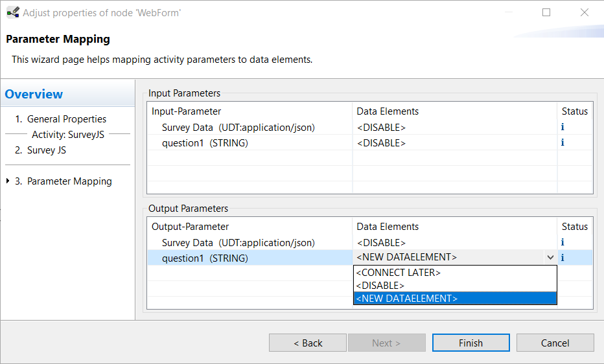Go to previous page with Back button
The height and width of the screenshot is (364, 604).
[308, 343]
